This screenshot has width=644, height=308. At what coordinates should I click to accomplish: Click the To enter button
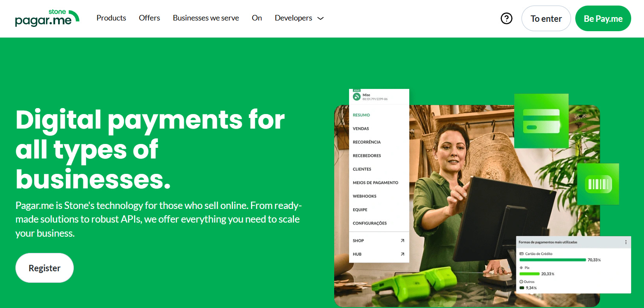click(546, 18)
